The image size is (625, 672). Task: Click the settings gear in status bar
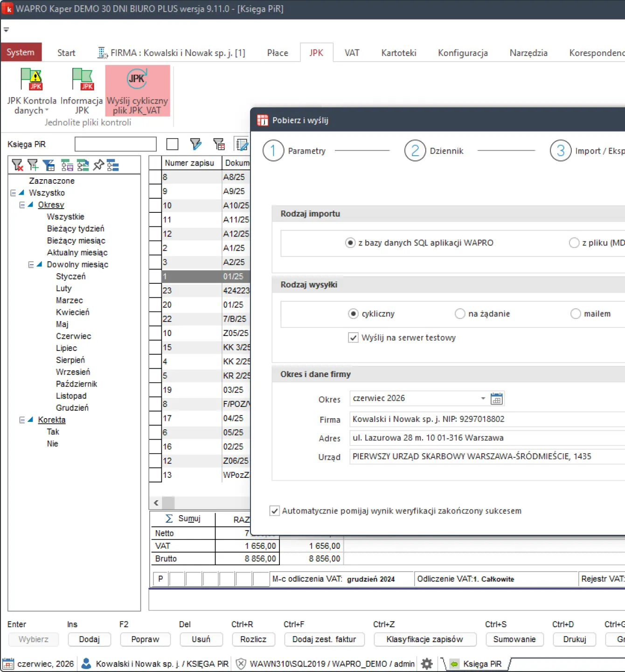(427, 664)
